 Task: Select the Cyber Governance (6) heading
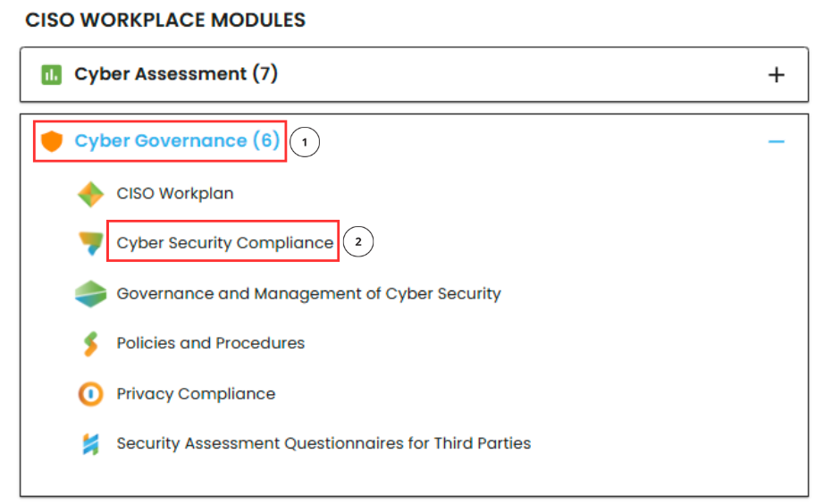(177, 141)
